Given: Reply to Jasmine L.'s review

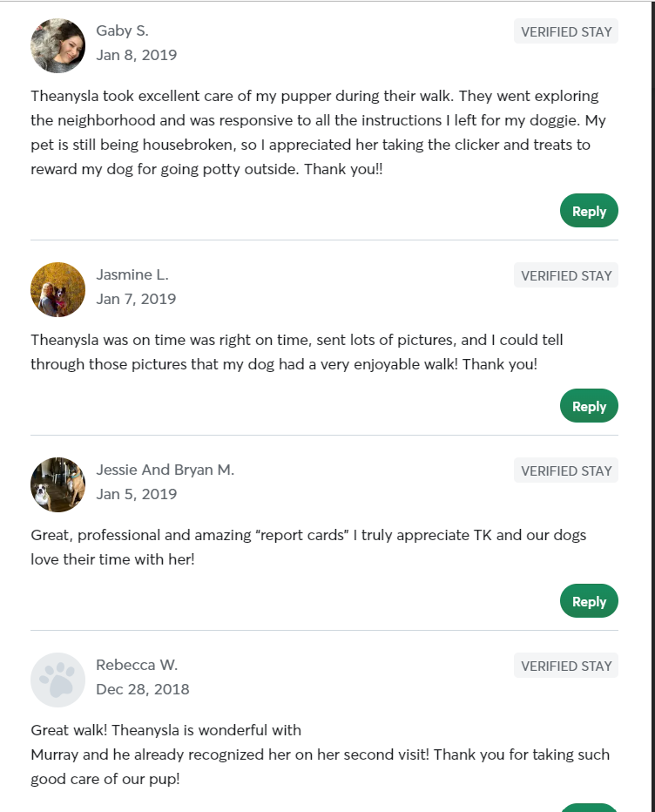Looking at the screenshot, I should (x=589, y=406).
